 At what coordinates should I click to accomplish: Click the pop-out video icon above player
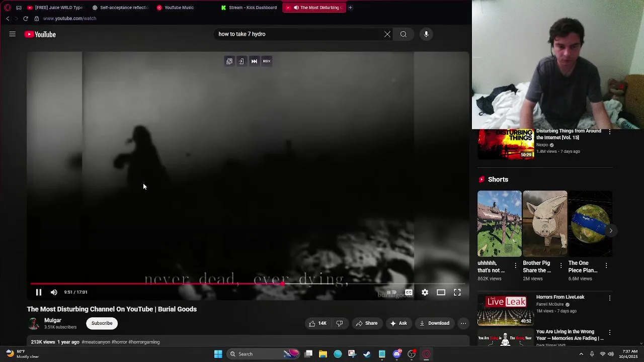pos(229,61)
